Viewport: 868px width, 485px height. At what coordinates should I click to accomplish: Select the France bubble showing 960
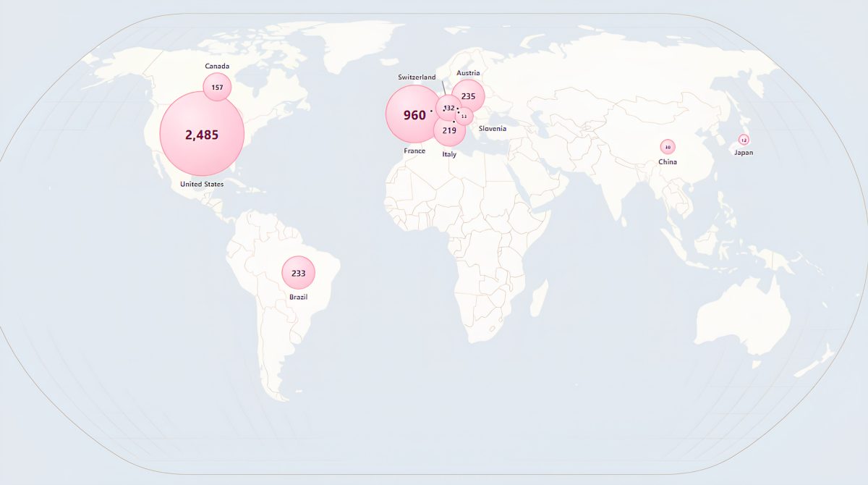pos(414,114)
